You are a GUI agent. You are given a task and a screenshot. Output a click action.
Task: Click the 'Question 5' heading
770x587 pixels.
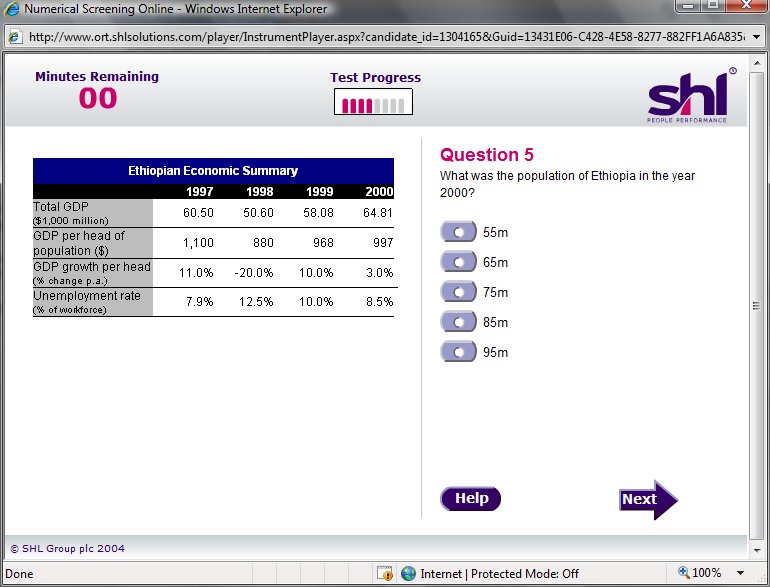coord(487,155)
